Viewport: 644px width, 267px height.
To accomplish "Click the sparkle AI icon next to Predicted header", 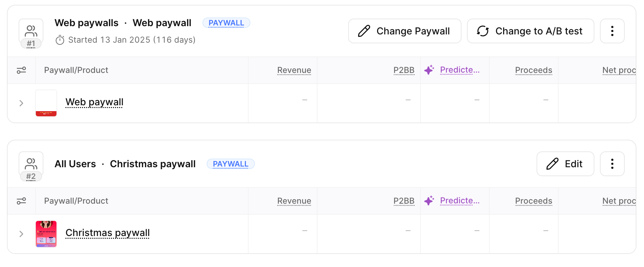I will point(429,70).
